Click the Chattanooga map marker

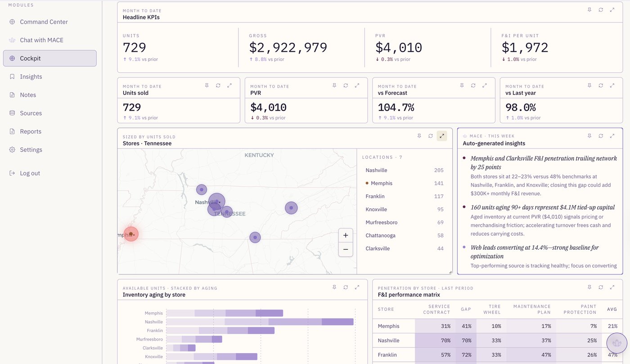pyautogui.click(x=255, y=237)
